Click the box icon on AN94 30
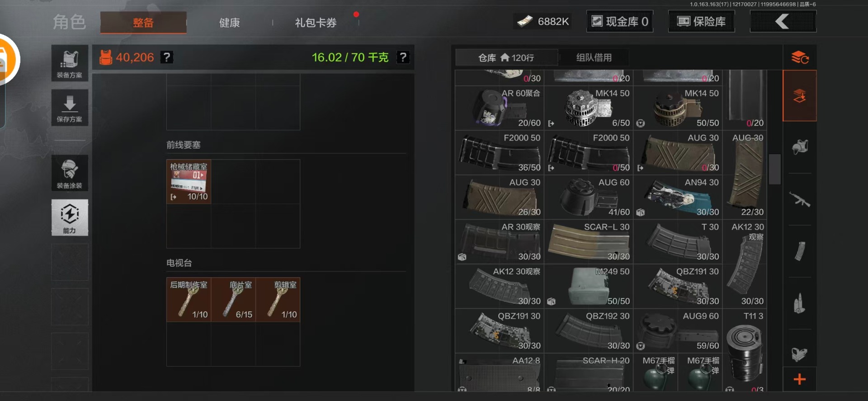 640,212
